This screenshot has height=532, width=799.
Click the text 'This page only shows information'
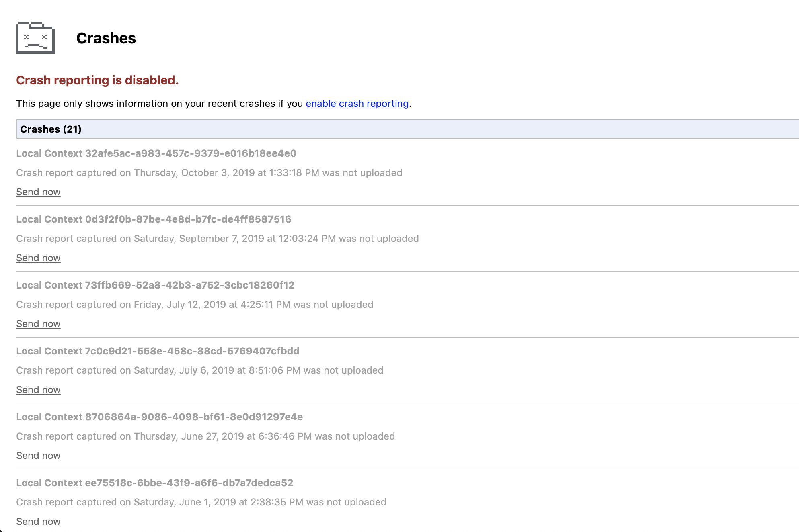[x=92, y=104]
